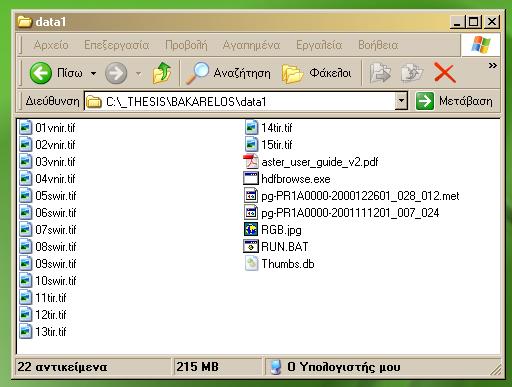Select the aster_user_guide_v2.pdf PDF icon
This screenshot has height=387, width=512.
(251, 162)
